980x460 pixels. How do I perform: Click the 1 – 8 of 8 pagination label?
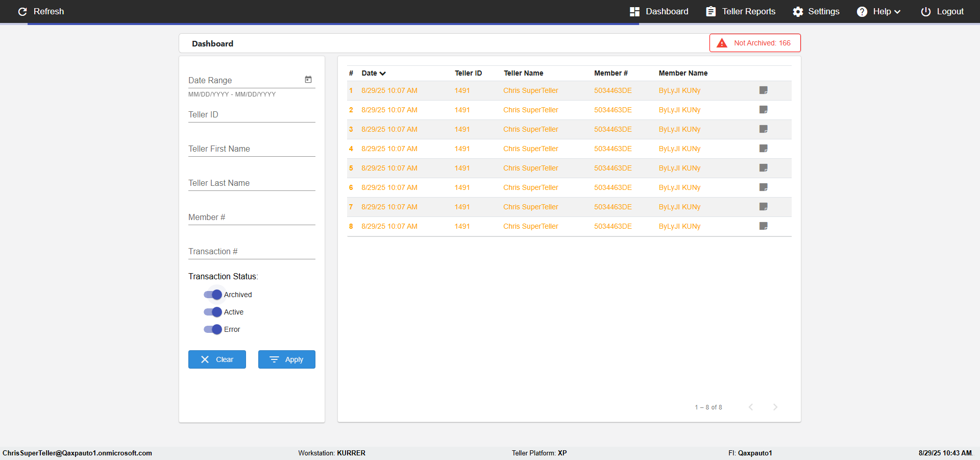tap(708, 407)
